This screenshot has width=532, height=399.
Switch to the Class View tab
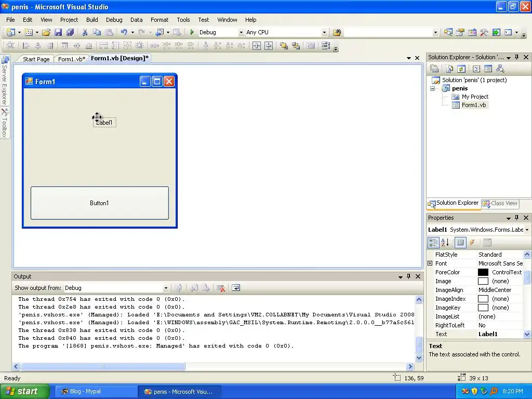500,203
